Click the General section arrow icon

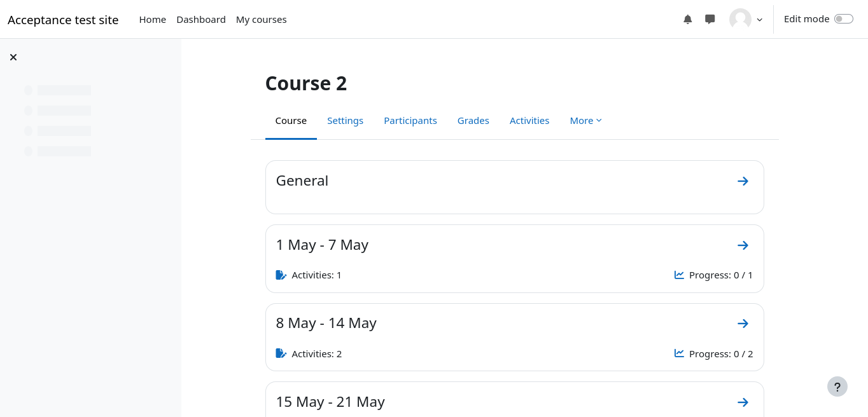click(743, 181)
